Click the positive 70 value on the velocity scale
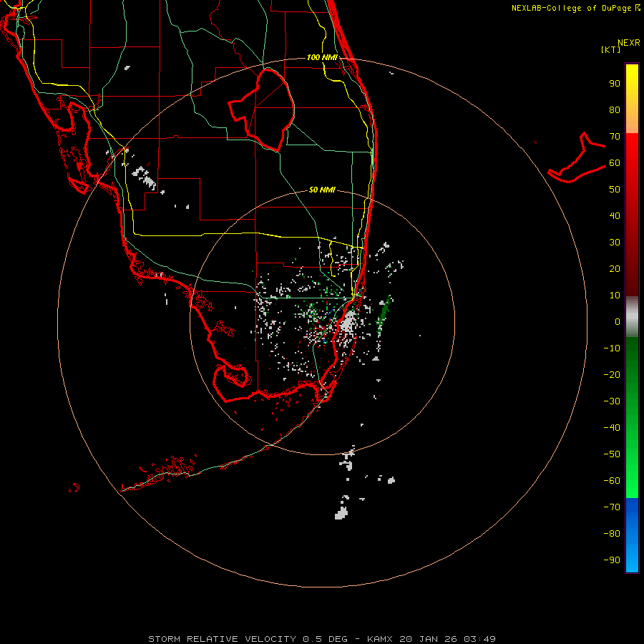644x644 pixels. 615,137
